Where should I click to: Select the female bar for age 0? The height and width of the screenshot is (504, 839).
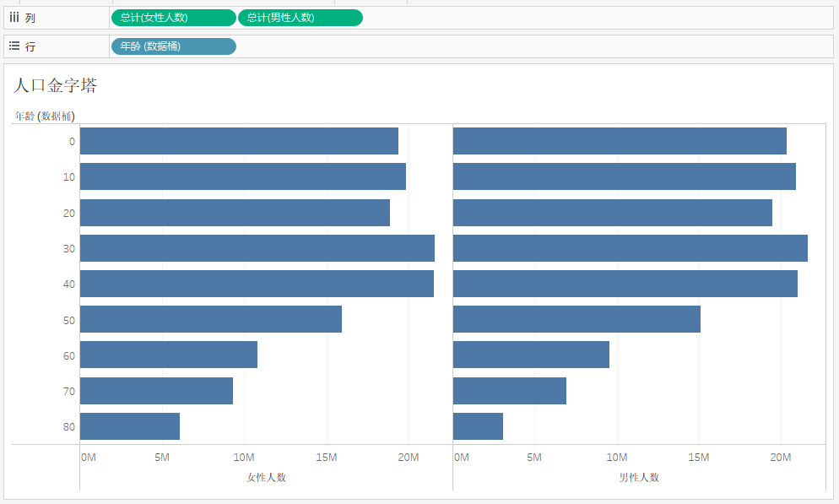pos(239,141)
